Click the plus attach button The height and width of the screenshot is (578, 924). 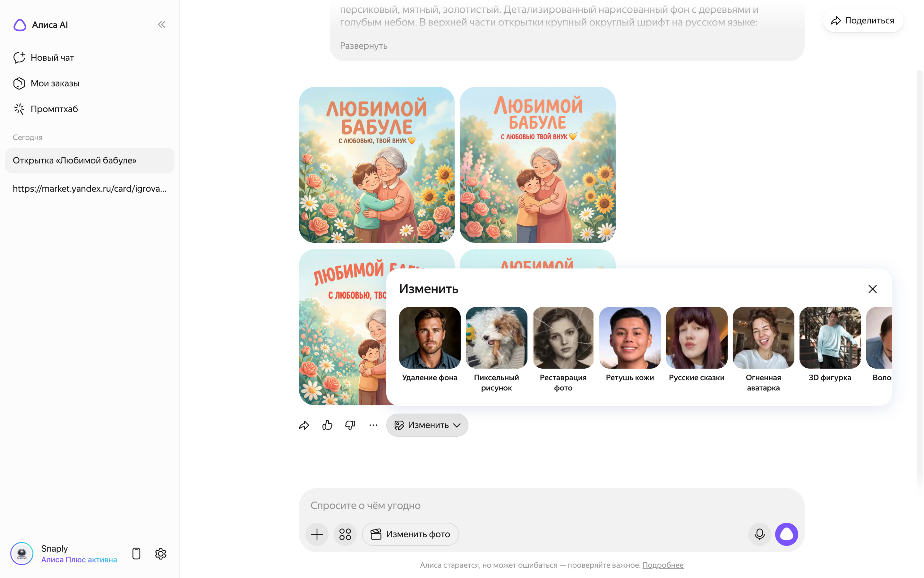coord(317,534)
